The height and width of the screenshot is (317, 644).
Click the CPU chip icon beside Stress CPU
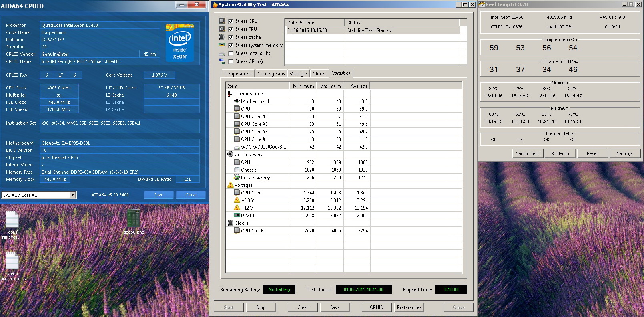tap(221, 21)
